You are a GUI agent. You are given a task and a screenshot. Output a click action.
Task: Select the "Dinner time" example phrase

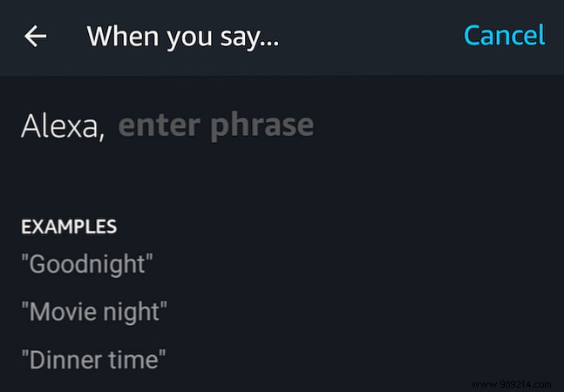point(94,359)
